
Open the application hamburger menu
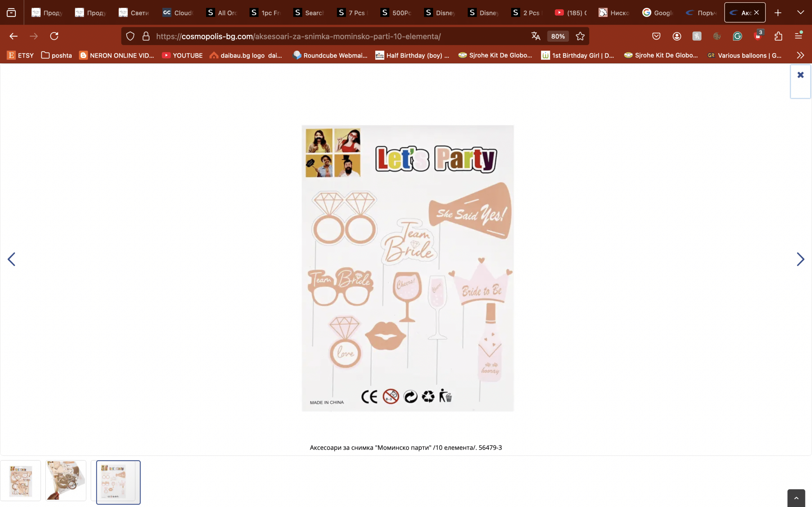(x=799, y=35)
